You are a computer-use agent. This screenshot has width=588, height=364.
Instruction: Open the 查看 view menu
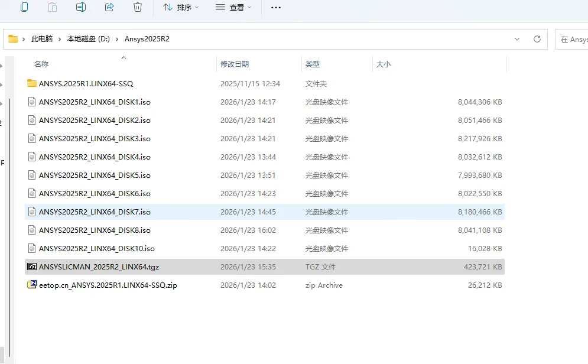(233, 7)
